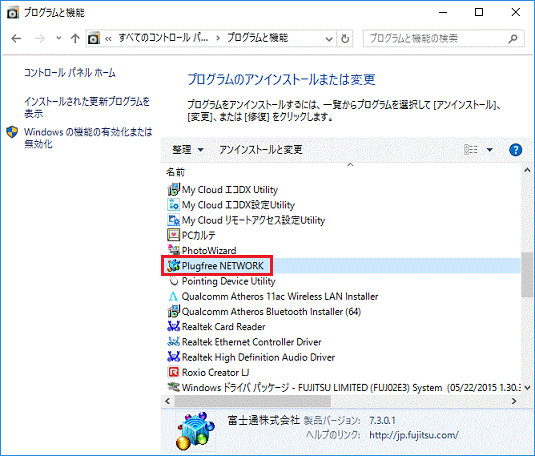Click horizontal scrollbar left arrow
The width and height of the screenshot is (535, 456).
coord(168,401)
